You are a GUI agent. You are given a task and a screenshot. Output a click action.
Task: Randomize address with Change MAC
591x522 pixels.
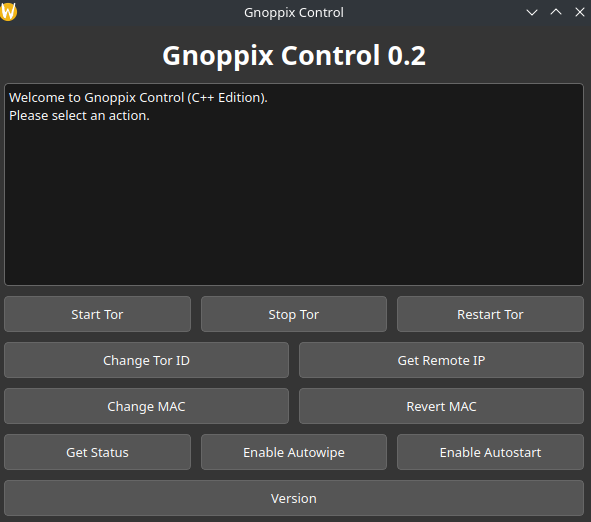(146, 406)
